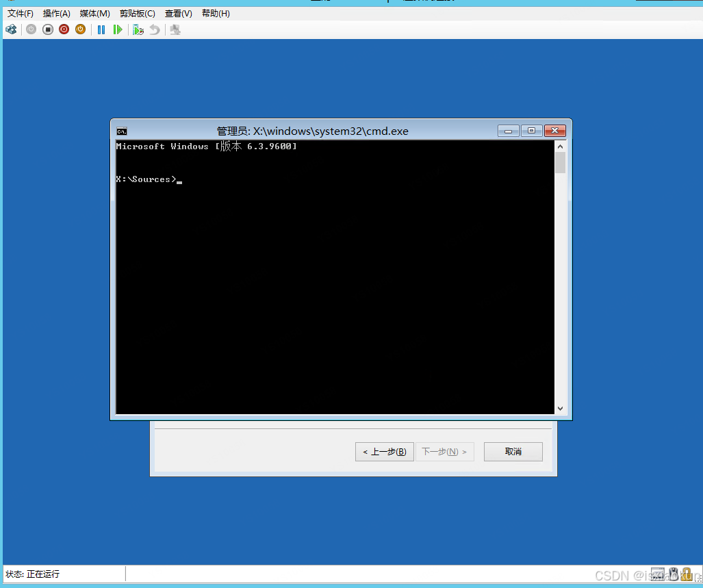
Task: Open the 帮助(H) menu
Action: point(215,13)
